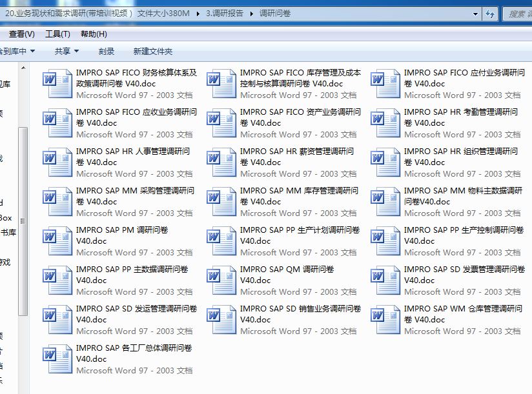
Task: Click scroll-up arrow of navigation pane
Action: 23,68
